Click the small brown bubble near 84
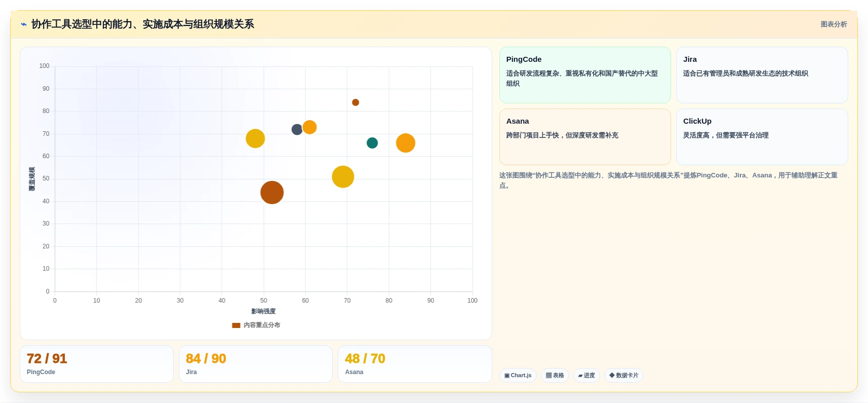868x403 pixels. click(356, 102)
